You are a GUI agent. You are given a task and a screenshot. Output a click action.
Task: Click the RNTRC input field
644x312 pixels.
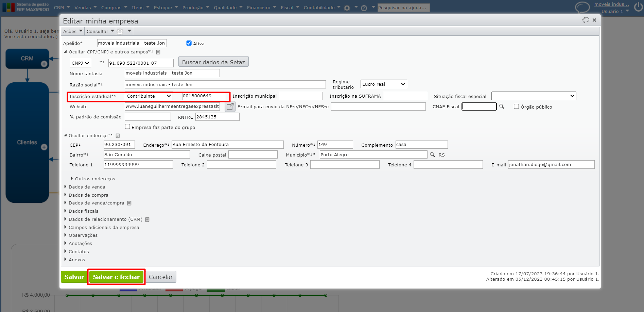pyautogui.click(x=217, y=117)
